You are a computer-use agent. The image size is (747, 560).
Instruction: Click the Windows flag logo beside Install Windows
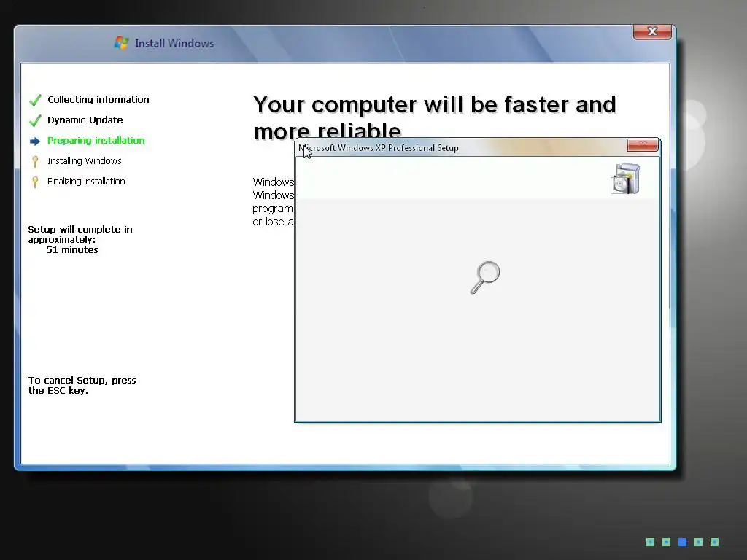pyautogui.click(x=122, y=43)
